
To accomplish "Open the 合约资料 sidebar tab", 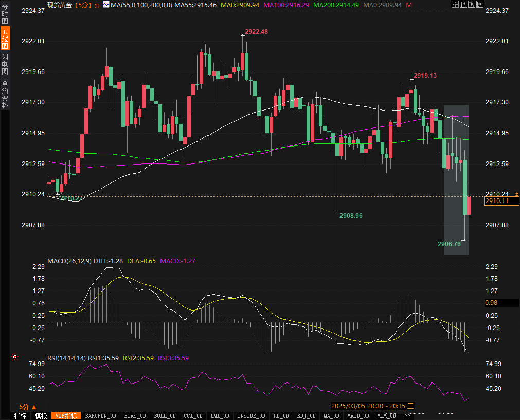I will pyautogui.click(x=5, y=95).
